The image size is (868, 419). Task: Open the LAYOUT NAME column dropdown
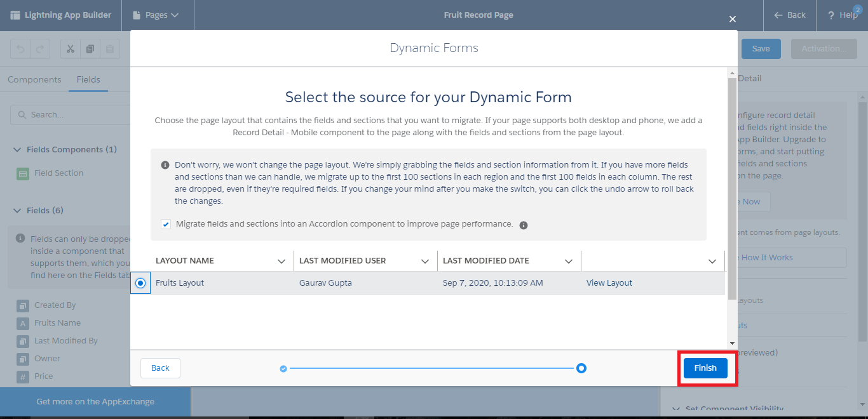click(281, 260)
